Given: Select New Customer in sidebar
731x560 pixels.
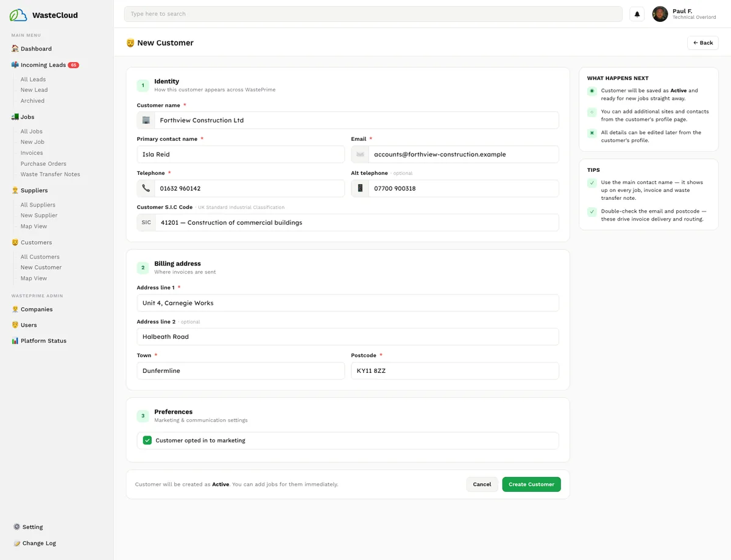Looking at the screenshot, I should pos(41,268).
